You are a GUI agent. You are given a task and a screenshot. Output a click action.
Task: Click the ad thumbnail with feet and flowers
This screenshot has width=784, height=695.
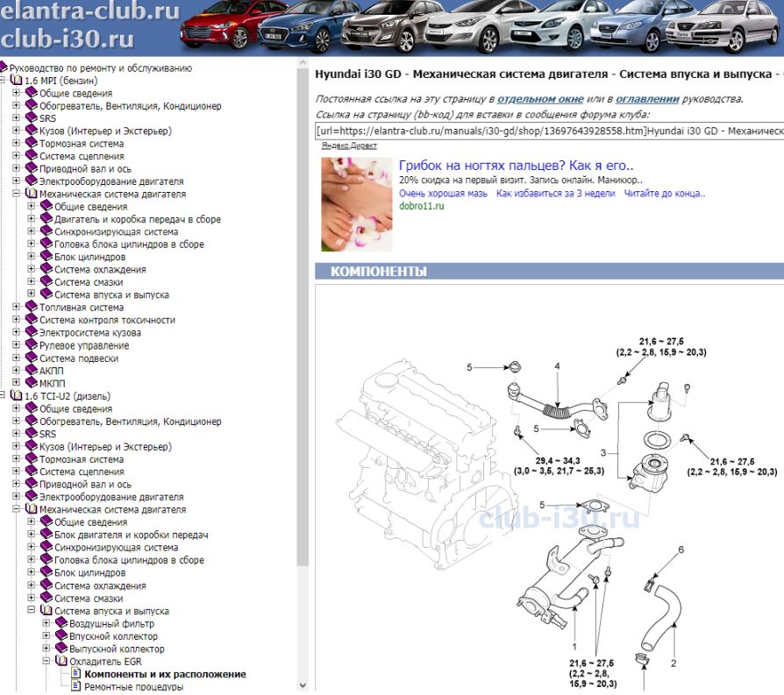(357, 204)
